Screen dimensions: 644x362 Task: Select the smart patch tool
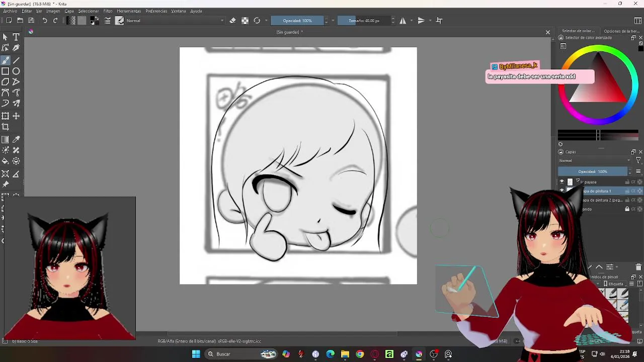tap(16, 150)
